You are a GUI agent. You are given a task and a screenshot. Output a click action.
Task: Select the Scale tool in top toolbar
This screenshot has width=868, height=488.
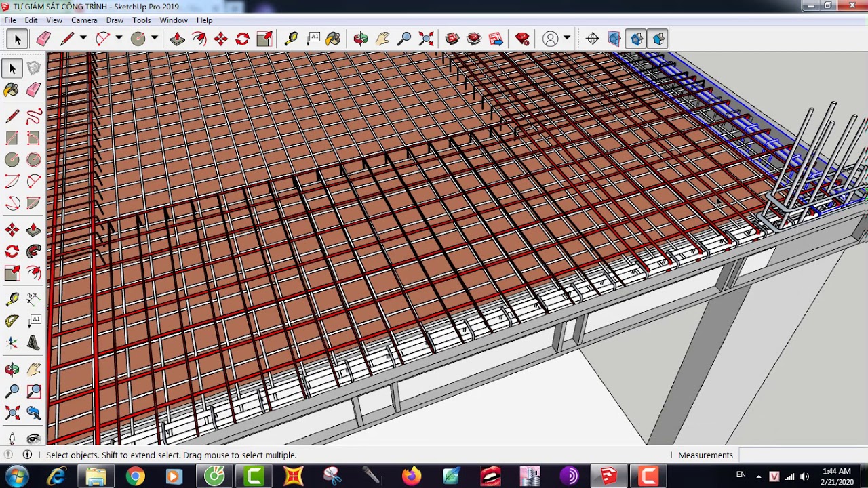click(x=264, y=39)
